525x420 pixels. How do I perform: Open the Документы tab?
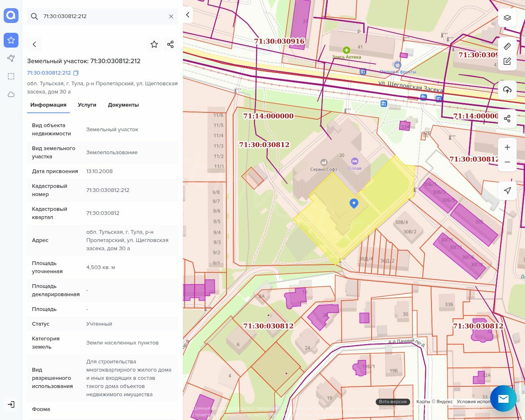(123, 105)
